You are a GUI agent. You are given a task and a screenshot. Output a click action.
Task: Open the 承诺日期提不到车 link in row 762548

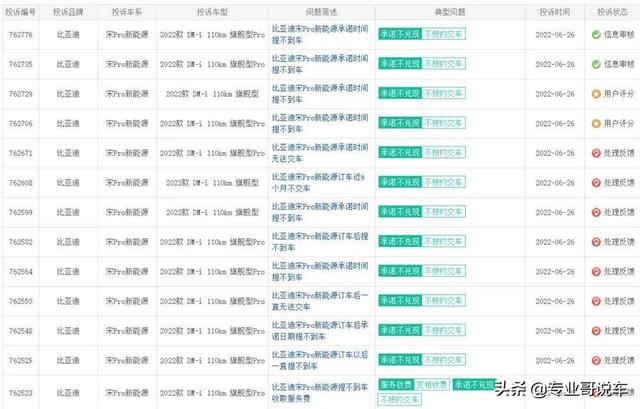pyautogui.click(x=320, y=331)
